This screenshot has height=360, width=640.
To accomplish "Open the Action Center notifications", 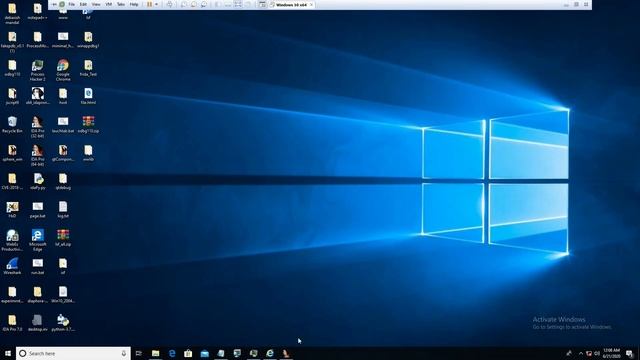I will (630, 353).
